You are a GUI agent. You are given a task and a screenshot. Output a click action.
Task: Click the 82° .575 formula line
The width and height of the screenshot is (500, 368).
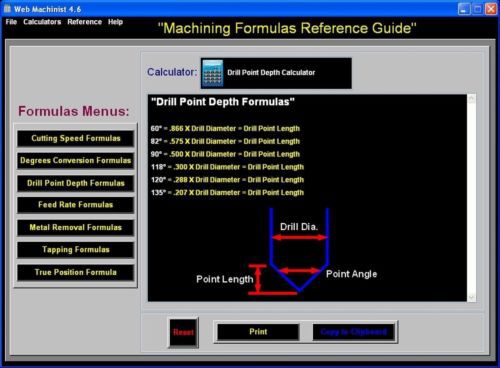(x=225, y=141)
